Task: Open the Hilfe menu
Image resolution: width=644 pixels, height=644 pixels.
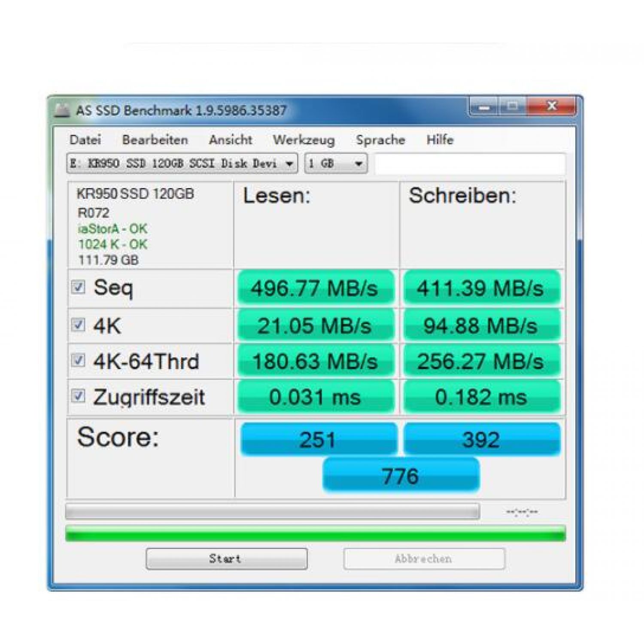Action: pos(440,140)
